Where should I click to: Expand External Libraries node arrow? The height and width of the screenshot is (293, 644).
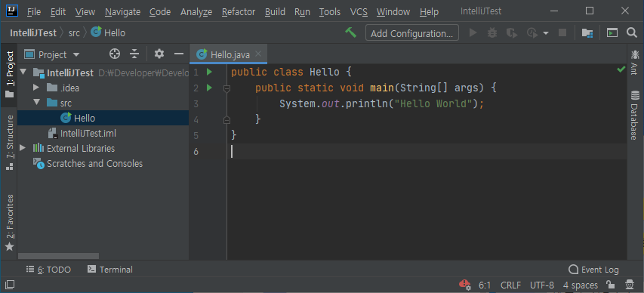point(23,148)
